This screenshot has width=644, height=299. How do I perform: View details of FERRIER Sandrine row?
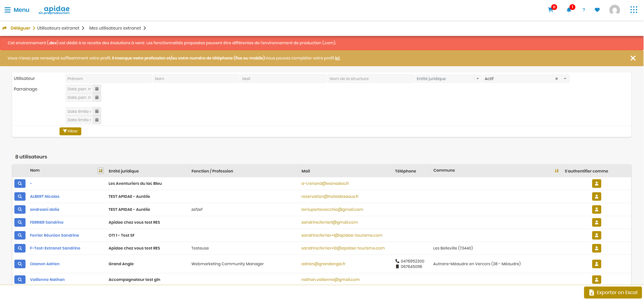click(x=20, y=222)
